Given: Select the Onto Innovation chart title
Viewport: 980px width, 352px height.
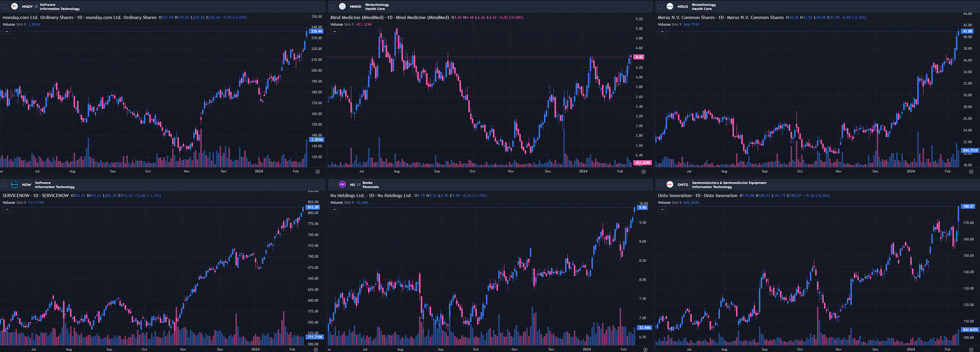Looking at the screenshot, I should (x=697, y=196).
